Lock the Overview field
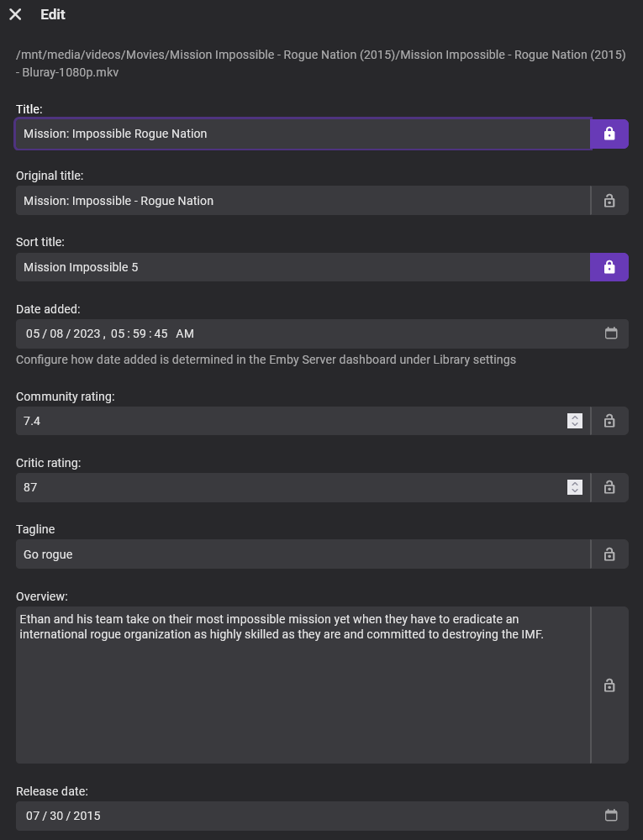 [x=609, y=685]
